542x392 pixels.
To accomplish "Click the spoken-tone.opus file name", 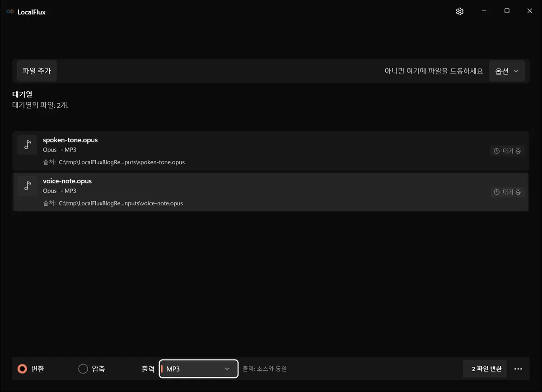I will [x=70, y=140].
